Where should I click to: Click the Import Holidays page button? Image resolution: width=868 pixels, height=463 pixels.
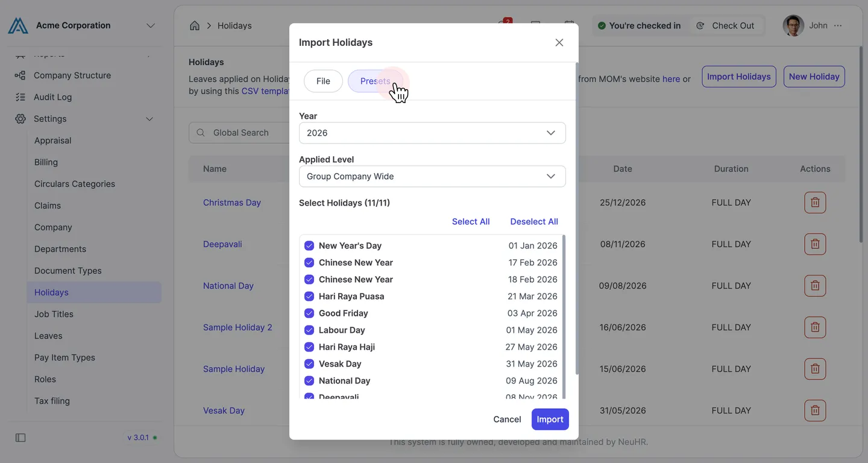click(x=739, y=77)
